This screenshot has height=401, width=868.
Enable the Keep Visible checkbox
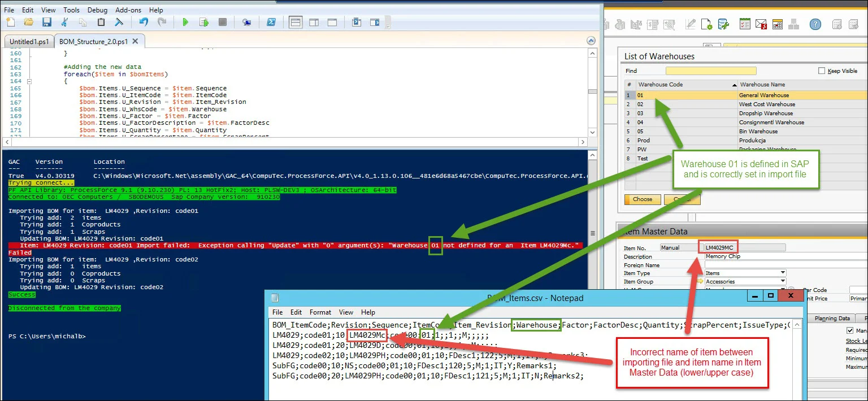(x=822, y=71)
